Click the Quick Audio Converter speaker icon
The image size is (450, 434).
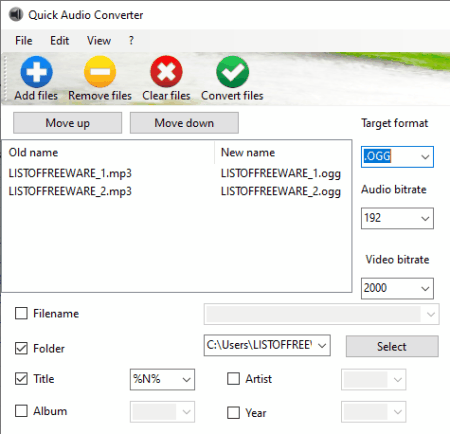pos(15,15)
